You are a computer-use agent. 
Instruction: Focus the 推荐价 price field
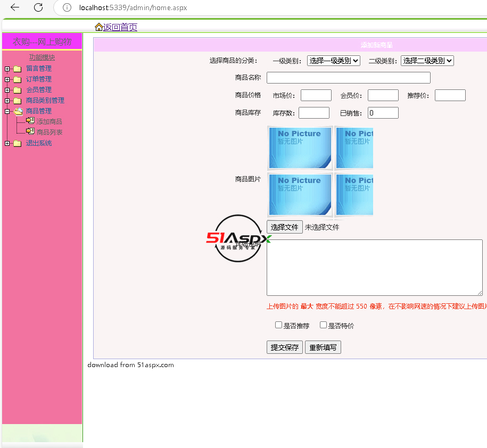click(x=450, y=95)
